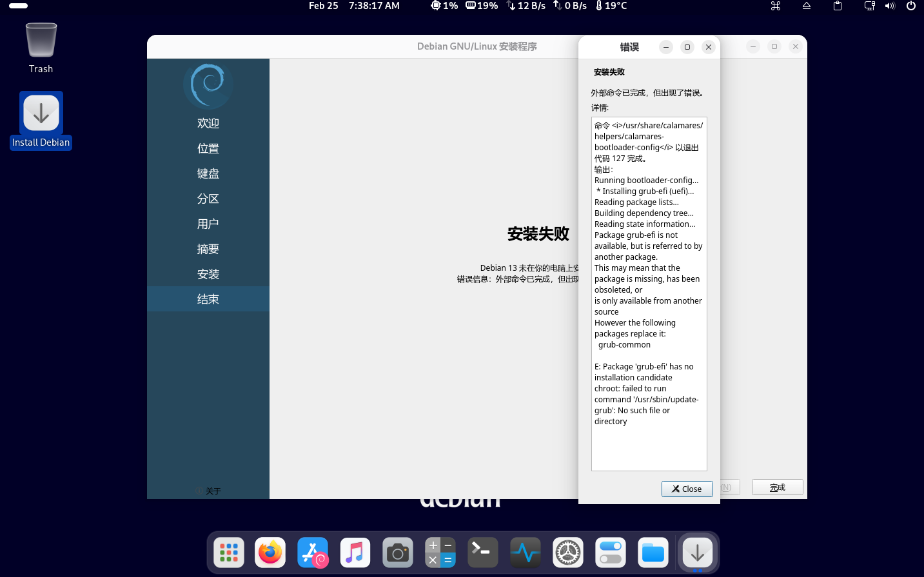This screenshot has height=577, width=924.
Task: Open the 关于 link in the installer sidebar
Action: [x=208, y=491]
